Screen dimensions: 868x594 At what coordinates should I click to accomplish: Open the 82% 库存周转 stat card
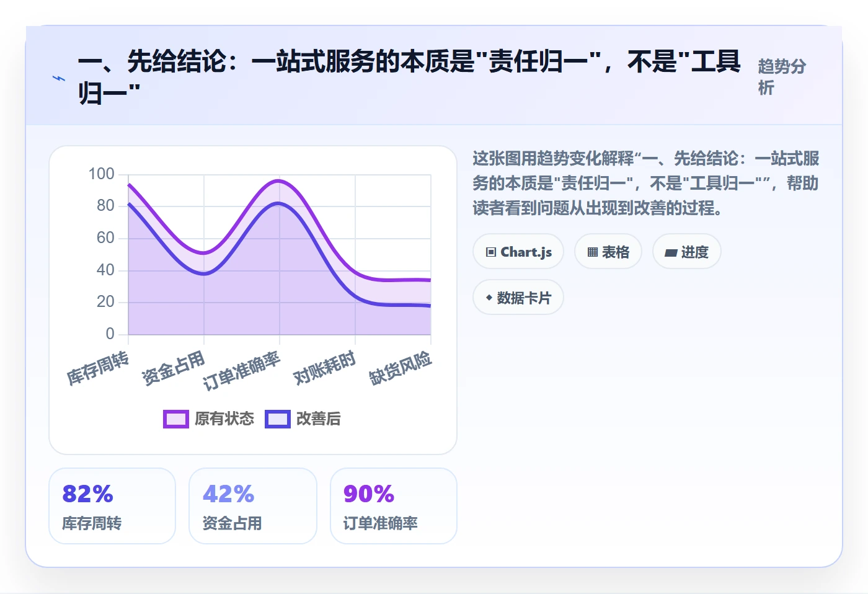[112, 506]
